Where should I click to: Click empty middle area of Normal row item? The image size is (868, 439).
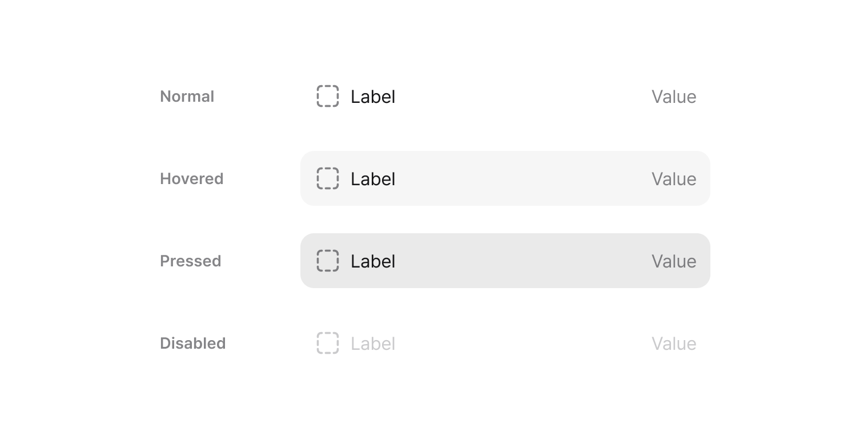click(514, 96)
